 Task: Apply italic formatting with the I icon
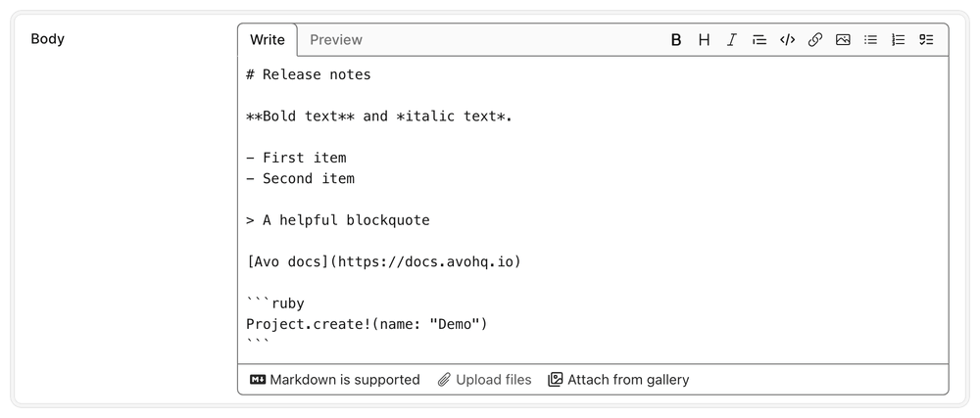tap(731, 40)
